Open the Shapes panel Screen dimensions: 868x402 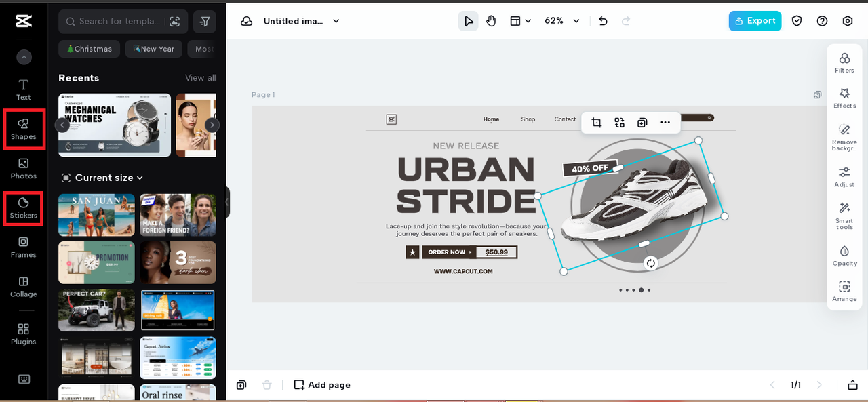(23, 129)
